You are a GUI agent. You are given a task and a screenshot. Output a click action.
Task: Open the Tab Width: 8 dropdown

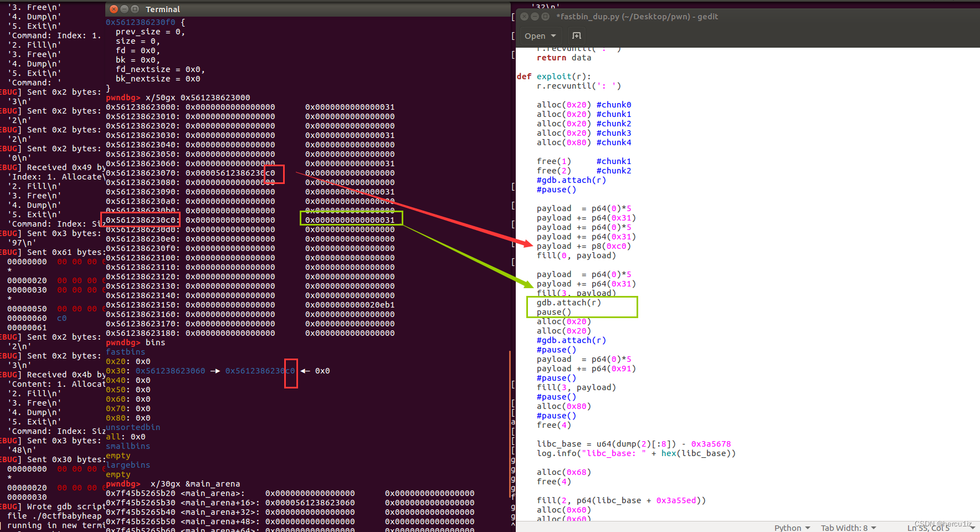point(848,528)
